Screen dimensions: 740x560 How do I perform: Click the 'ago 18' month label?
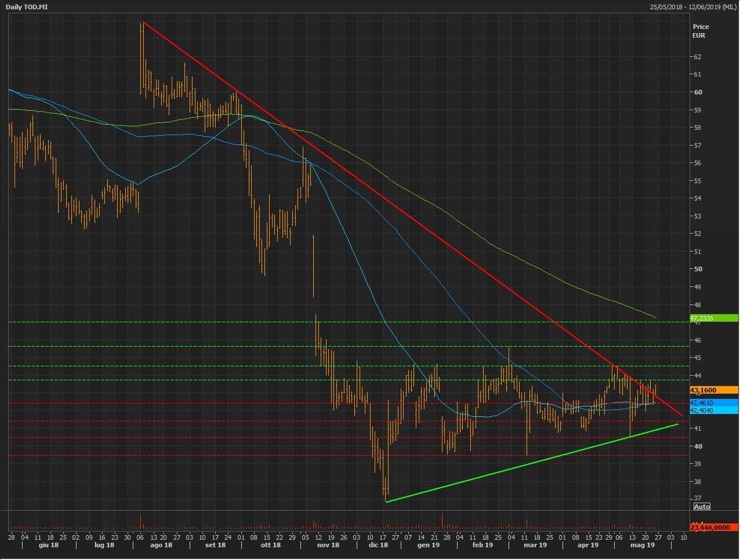tap(161, 545)
